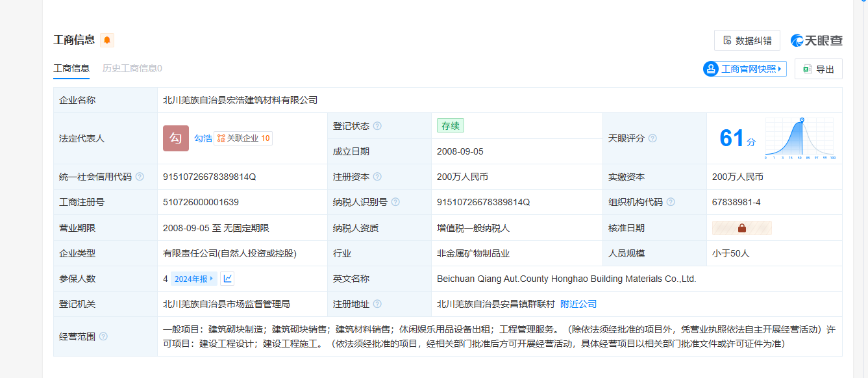Click the help icon next to 组织机构代码

tap(671, 202)
